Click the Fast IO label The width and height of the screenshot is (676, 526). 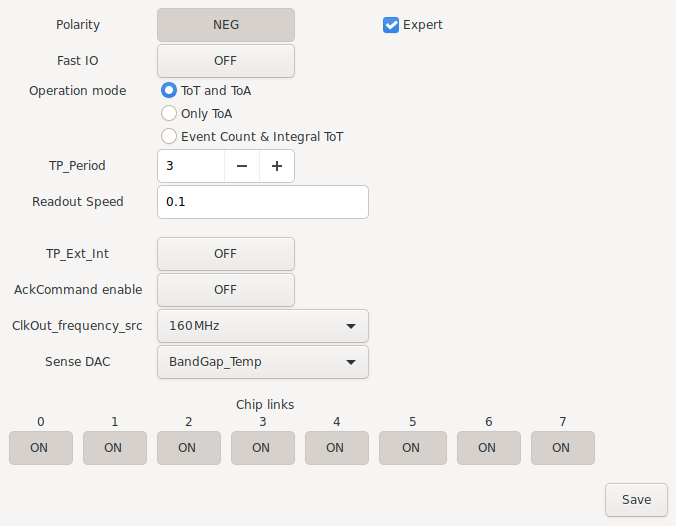click(78, 61)
